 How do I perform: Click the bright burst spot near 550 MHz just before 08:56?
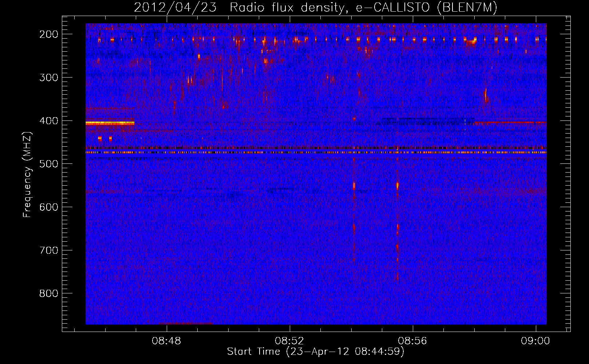(x=398, y=185)
